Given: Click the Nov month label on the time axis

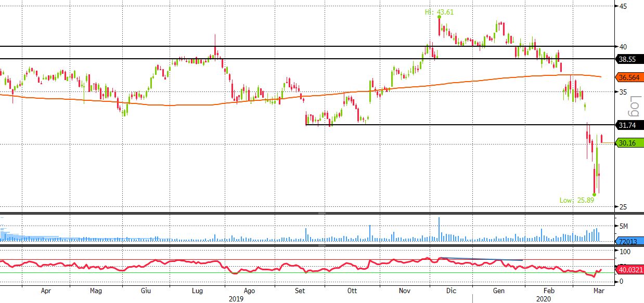Looking at the screenshot, I should (x=404, y=292).
